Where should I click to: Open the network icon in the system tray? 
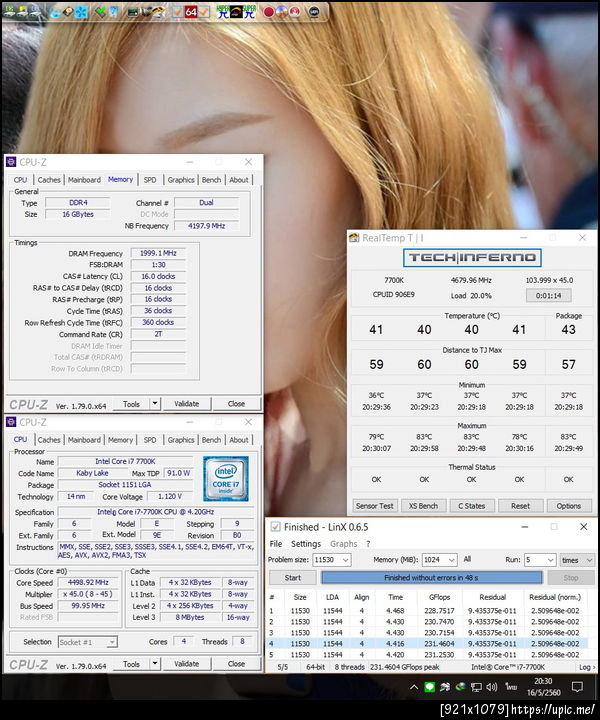point(476,687)
